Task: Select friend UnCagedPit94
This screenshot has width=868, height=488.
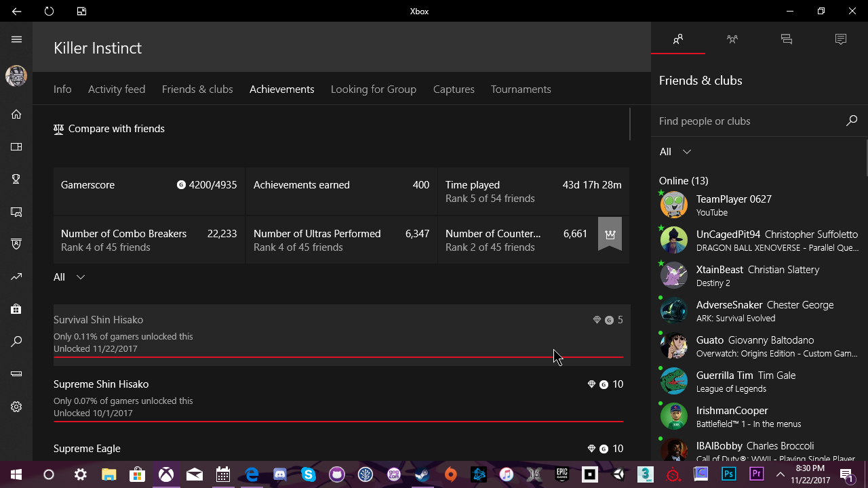Action: [759, 240]
